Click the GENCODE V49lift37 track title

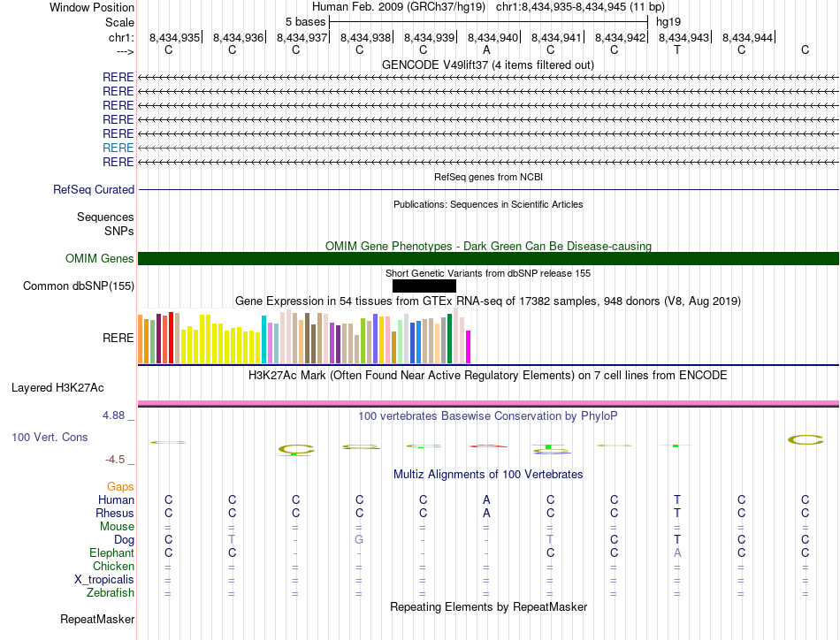488,65
